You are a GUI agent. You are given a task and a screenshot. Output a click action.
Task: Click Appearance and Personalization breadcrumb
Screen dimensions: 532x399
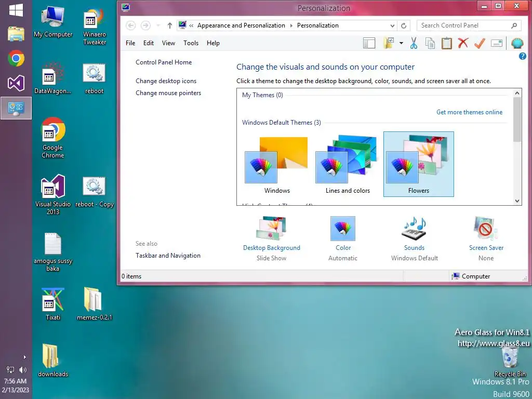point(241,25)
